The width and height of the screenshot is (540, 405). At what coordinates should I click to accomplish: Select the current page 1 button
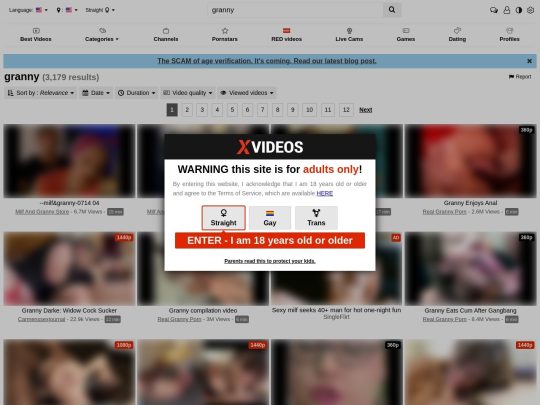(x=172, y=110)
